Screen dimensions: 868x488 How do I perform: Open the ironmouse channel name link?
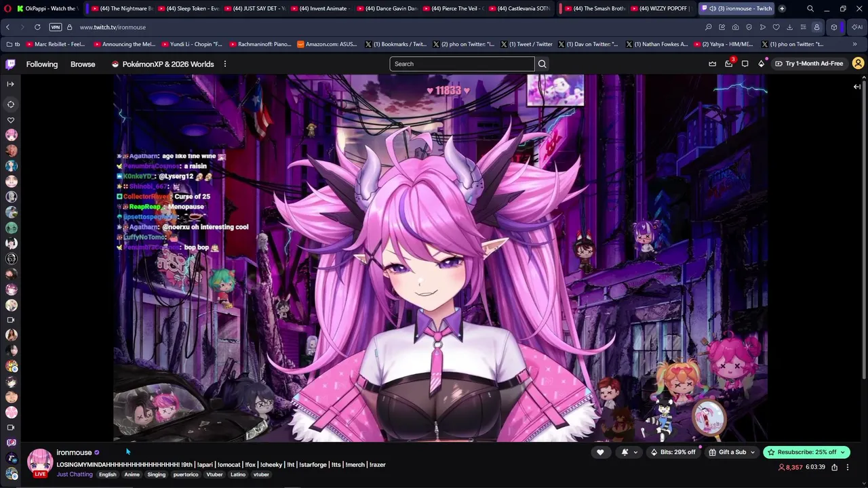(74, 452)
